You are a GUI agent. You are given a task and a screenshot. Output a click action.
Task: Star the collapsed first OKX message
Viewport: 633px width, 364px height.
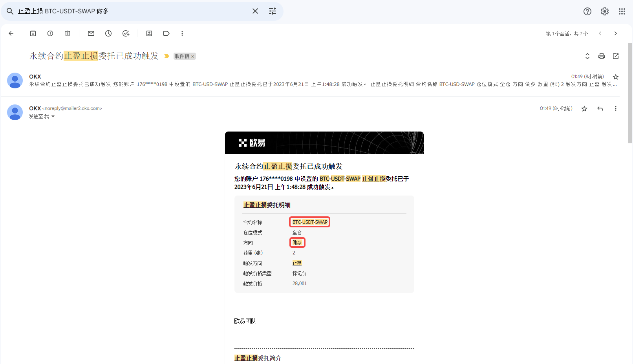(616, 77)
